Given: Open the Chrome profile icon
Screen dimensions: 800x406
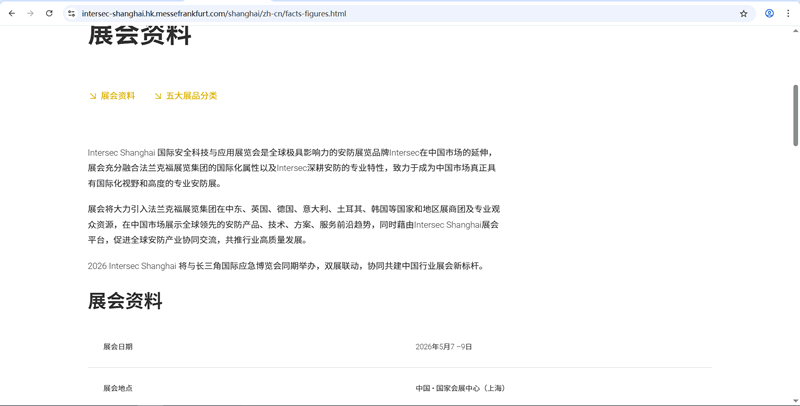Looking at the screenshot, I should pos(769,14).
